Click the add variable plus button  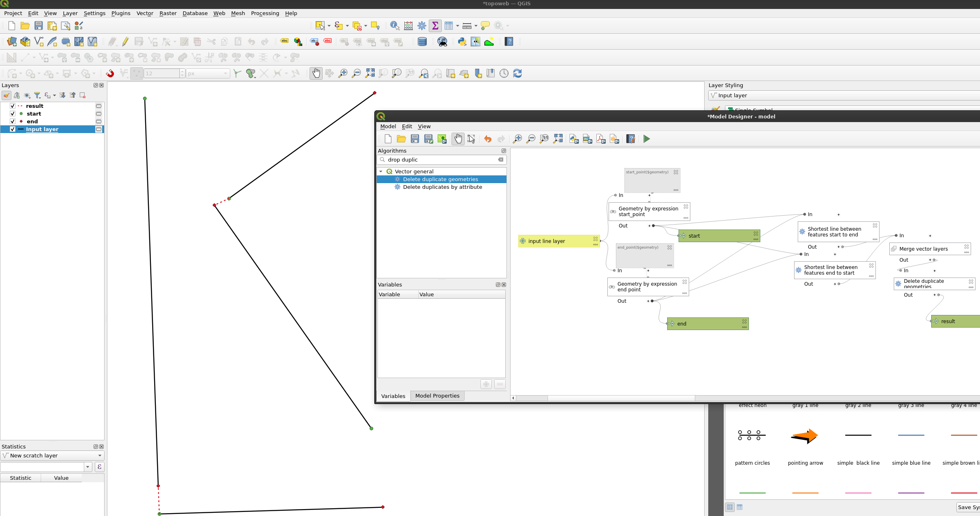pos(486,384)
